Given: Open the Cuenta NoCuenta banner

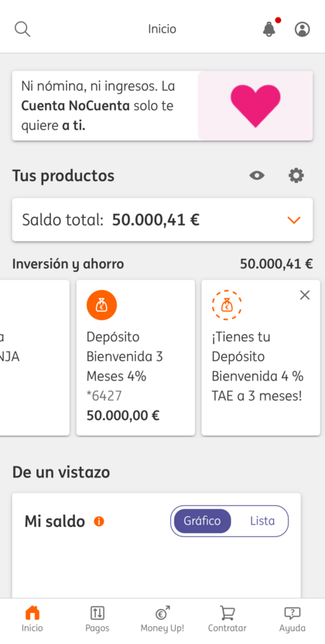Looking at the screenshot, I should pyautogui.click(x=162, y=106).
